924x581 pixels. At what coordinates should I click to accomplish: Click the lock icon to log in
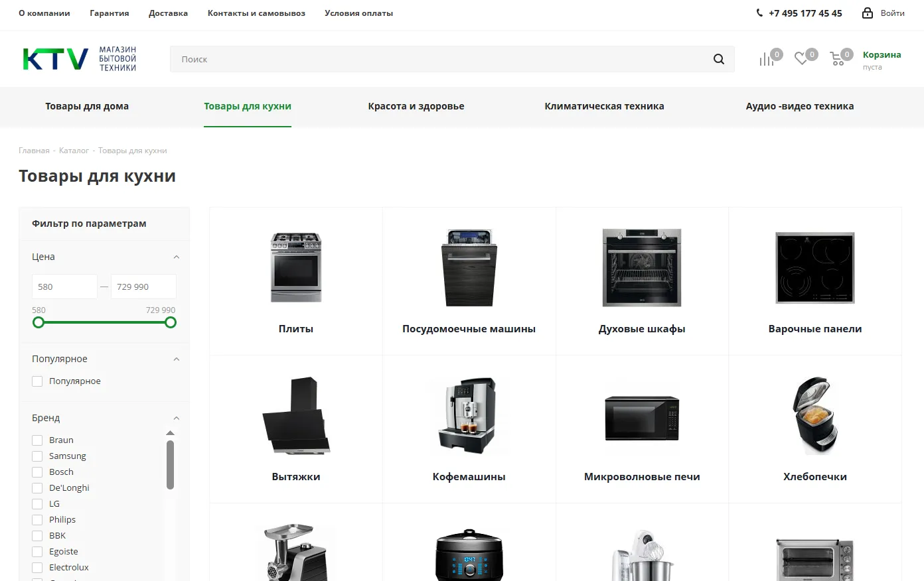point(867,13)
